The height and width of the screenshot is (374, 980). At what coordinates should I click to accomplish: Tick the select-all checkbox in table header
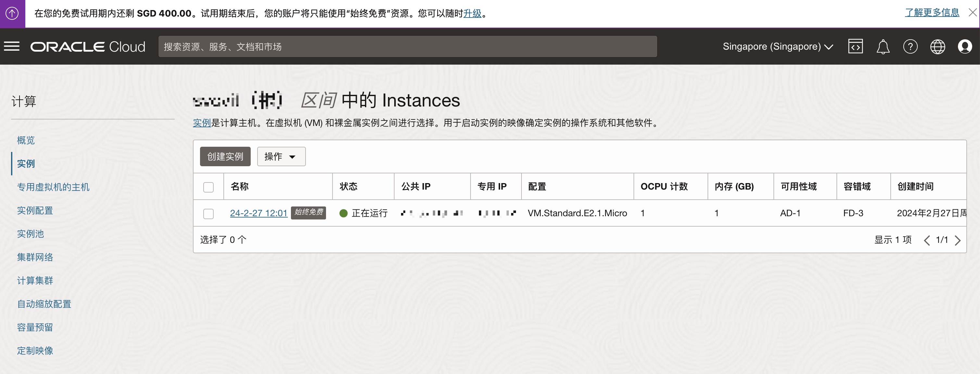click(208, 187)
